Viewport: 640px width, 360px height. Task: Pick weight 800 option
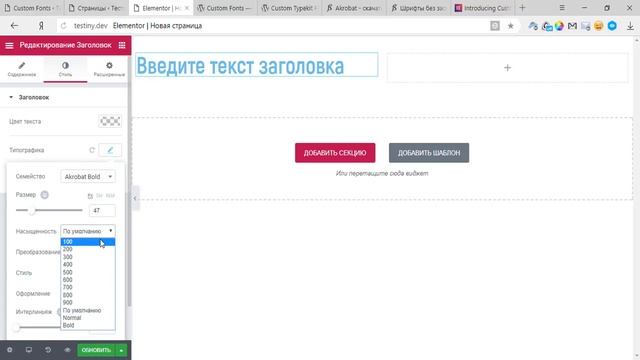(x=88, y=295)
